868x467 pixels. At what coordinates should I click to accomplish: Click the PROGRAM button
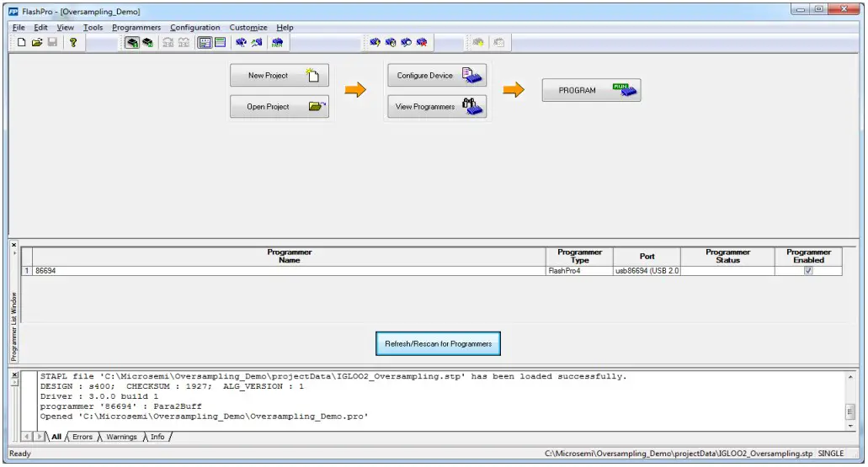(592, 90)
